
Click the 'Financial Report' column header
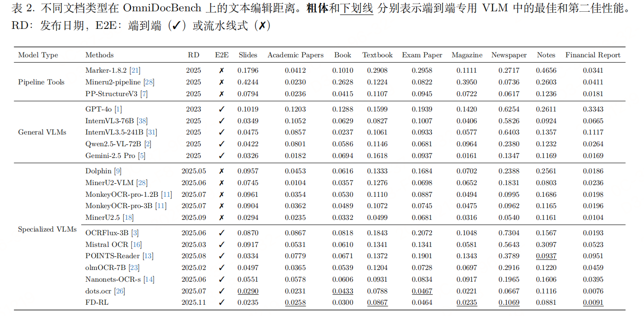click(593, 55)
